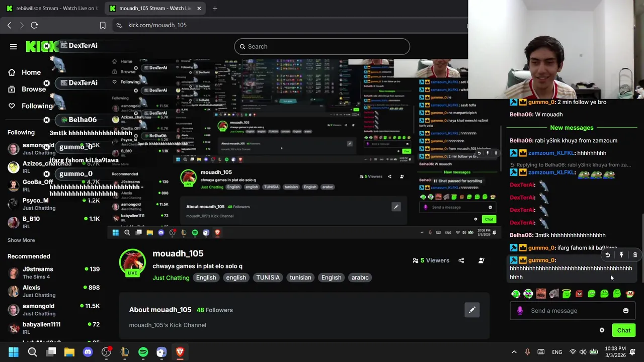Open Just Chatting category link
Image resolution: width=644 pixels, height=362 pixels.
click(x=171, y=278)
